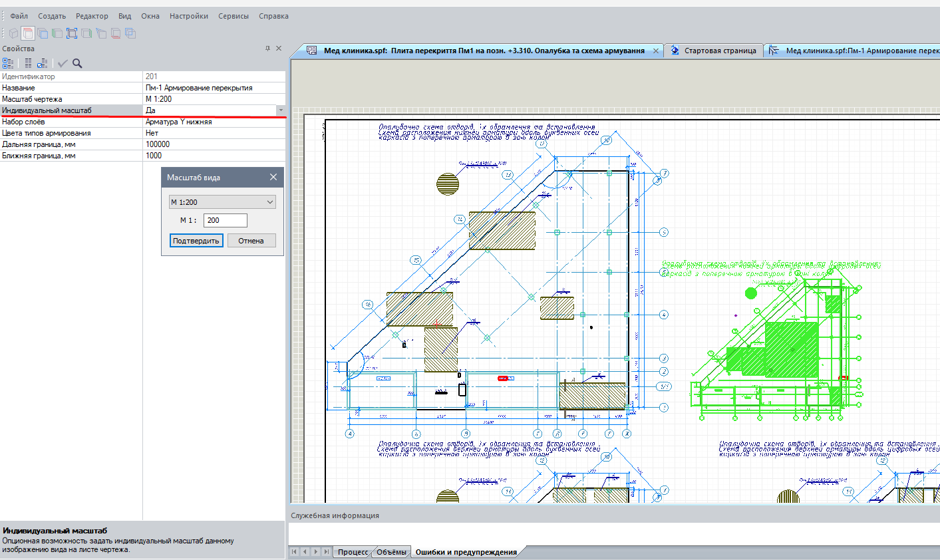940x560 pixels.
Task: Pin the Свойства panel with pushpin icon
Action: [268, 49]
